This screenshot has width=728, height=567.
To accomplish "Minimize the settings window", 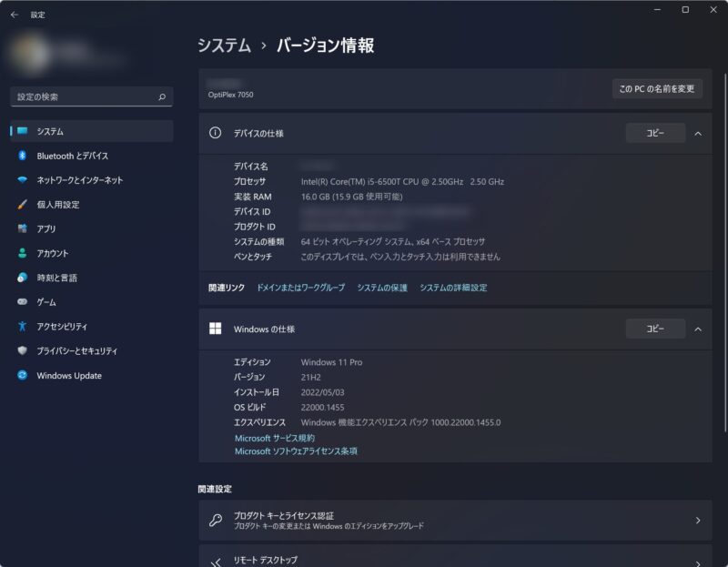I will click(x=657, y=10).
